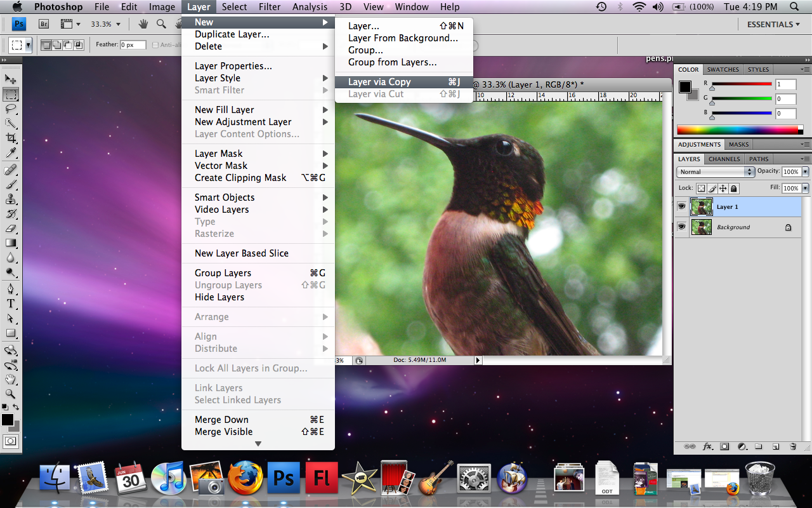Click the foreground color swatch in Color panel
Image resolution: width=812 pixels, height=508 pixels.
pos(685,87)
